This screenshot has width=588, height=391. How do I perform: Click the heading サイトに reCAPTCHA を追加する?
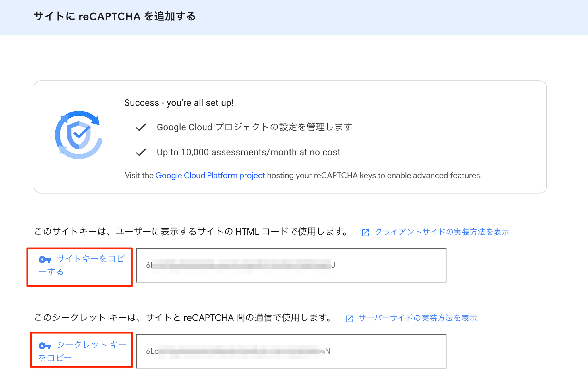coord(115,16)
